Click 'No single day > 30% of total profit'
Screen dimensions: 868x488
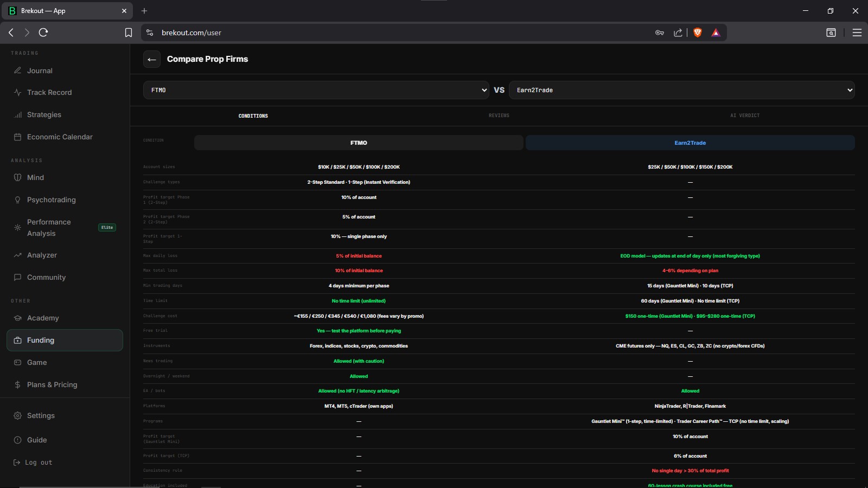pyautogui.click(x=690, y=471)
